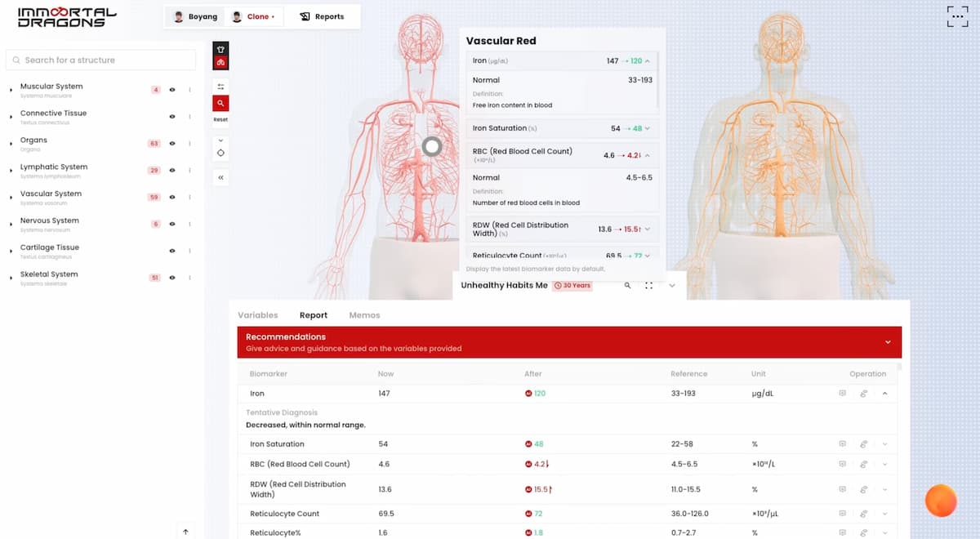The image size is (980, 539).
Task: Open the Memos tab
Action: [364, 315]
